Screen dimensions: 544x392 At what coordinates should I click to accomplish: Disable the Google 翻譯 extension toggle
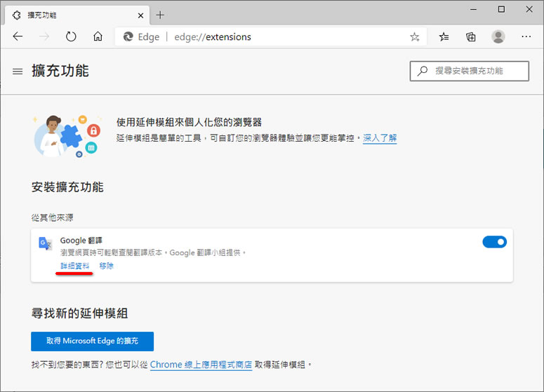click(494, 242)
